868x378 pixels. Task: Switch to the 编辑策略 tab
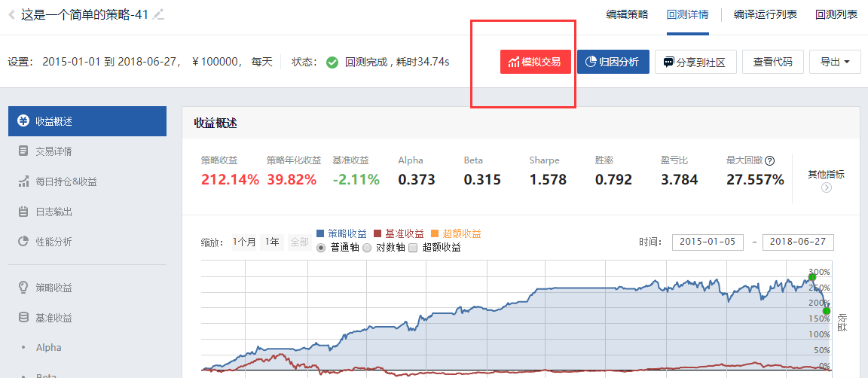[x=627, y=14]
